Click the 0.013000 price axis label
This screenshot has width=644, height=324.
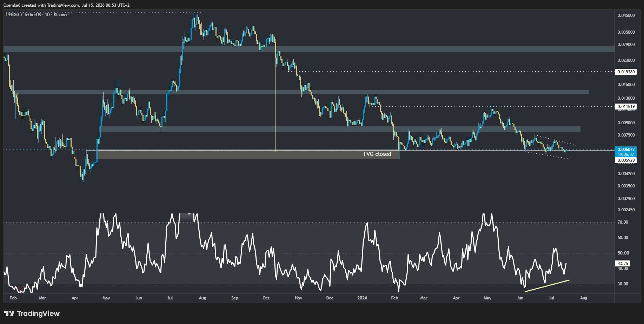coord(626,98)
